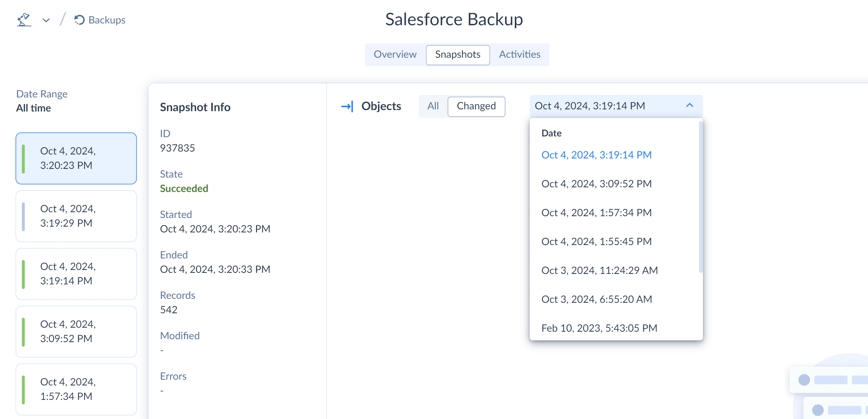Select the Snapshots tab
Image resolution: width=868 pixels, height=419 pixels.
pyautogui.click(x=457, y=54)
